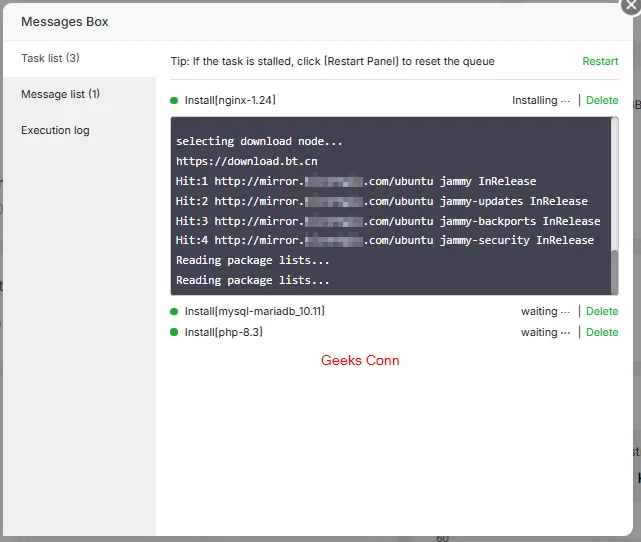Click the waiting status of the mysql-mariadb task
The image size is (641, 542).
[x=545, y=311]
